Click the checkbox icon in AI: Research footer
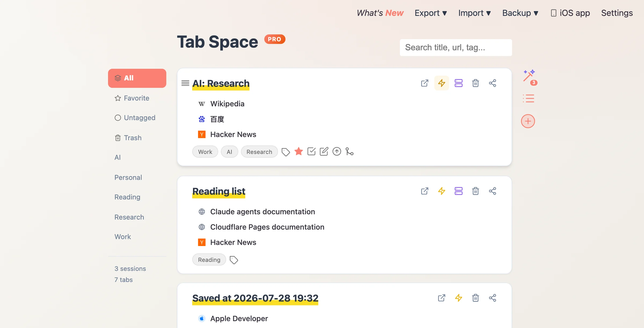 311,151
